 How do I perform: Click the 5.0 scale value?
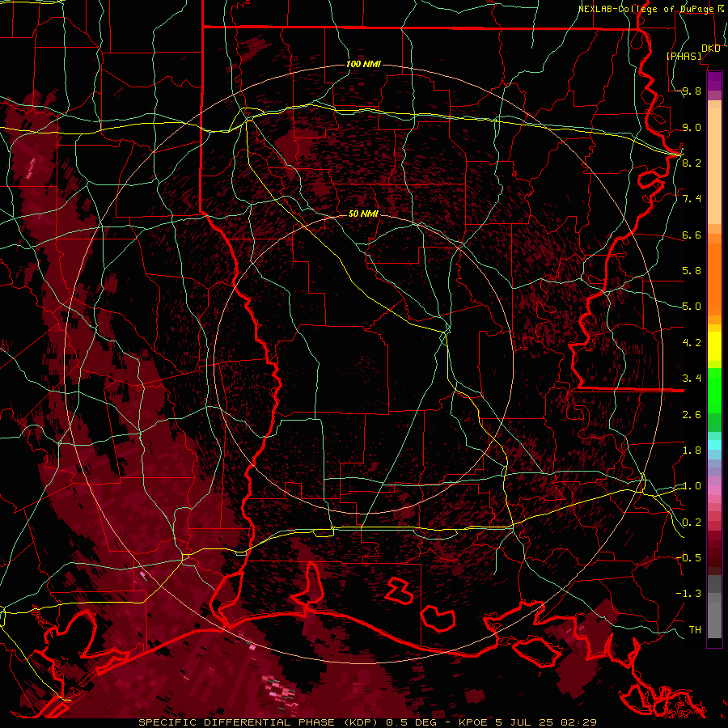click(x=692, y=307)
